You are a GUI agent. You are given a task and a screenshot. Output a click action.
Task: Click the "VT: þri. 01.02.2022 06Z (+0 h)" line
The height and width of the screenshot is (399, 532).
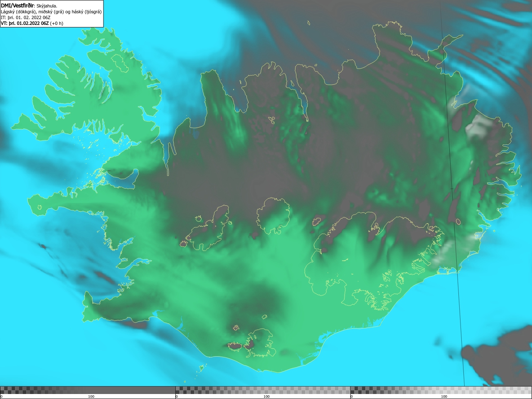click(32, 23)
